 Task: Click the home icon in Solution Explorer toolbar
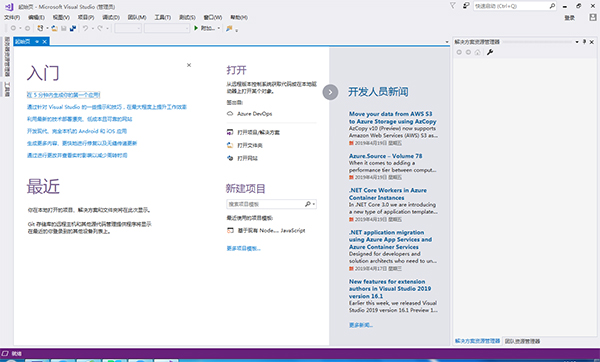(477, 52)
